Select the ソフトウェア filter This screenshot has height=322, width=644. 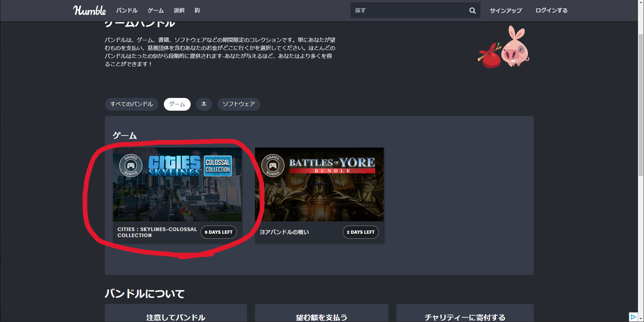(239, 104)
